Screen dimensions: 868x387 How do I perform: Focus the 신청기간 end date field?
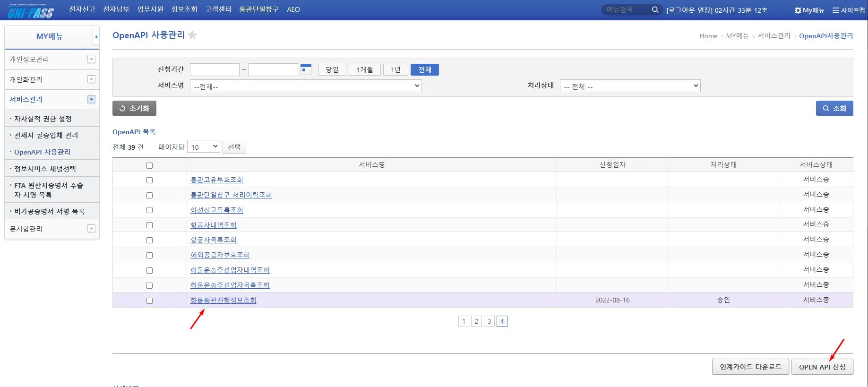pyautogui.click(x=273, y=70)
